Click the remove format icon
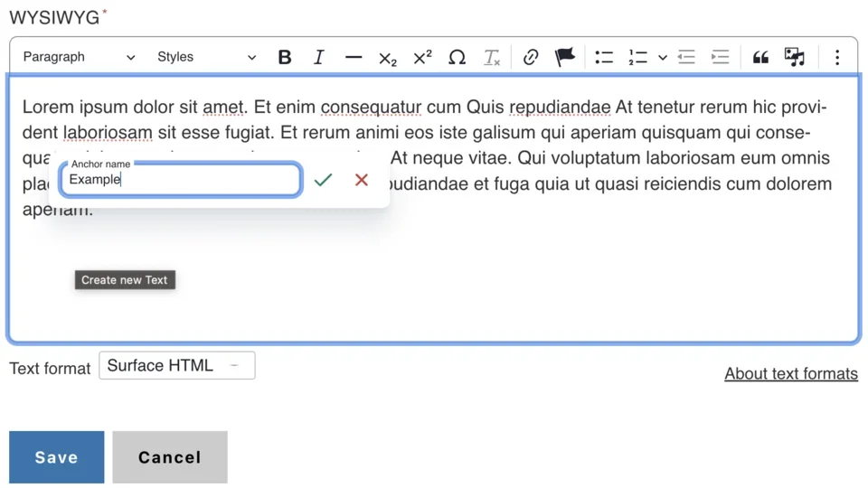 tap(492, 58)
